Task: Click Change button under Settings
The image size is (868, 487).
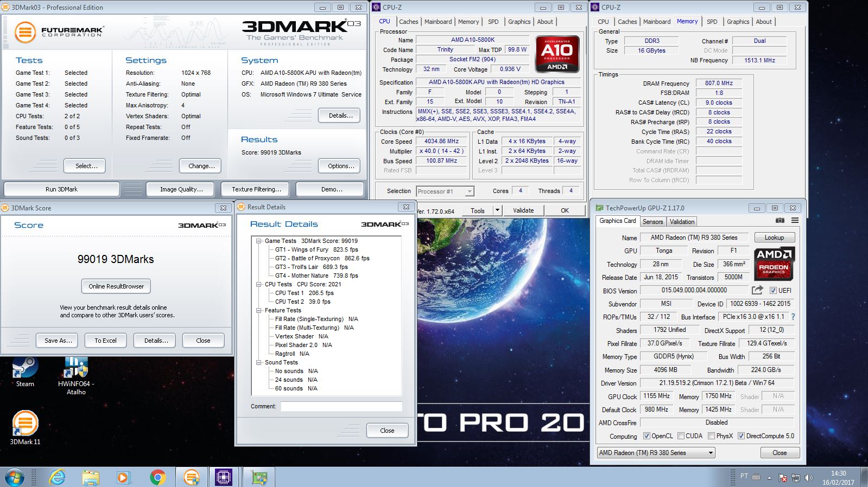Action: (x=201, y=166)
